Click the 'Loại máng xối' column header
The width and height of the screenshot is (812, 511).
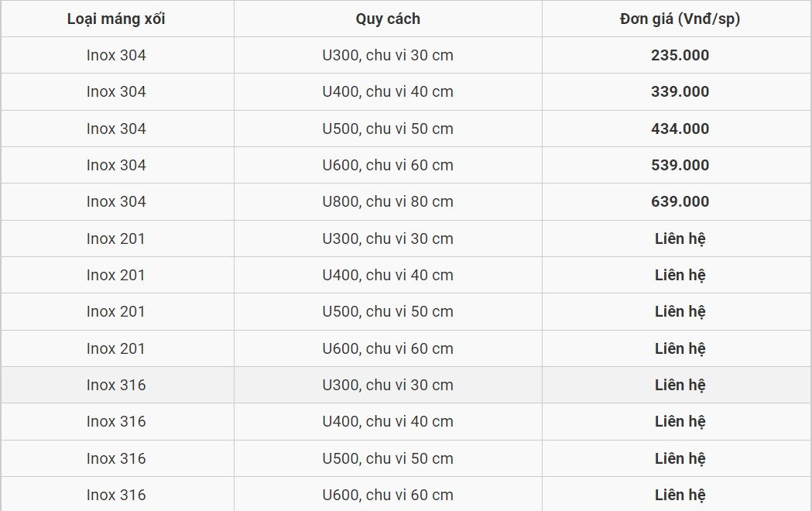point(116,19)
